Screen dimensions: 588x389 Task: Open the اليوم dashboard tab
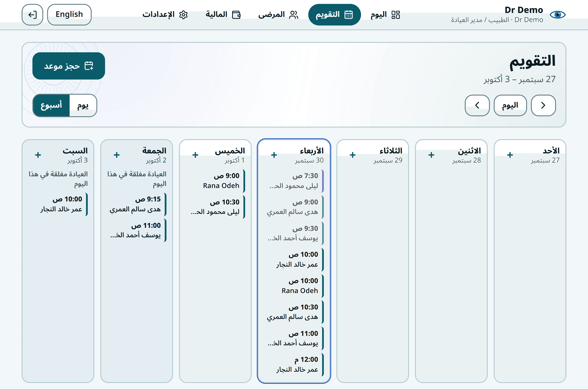click(x=385, y=15)
